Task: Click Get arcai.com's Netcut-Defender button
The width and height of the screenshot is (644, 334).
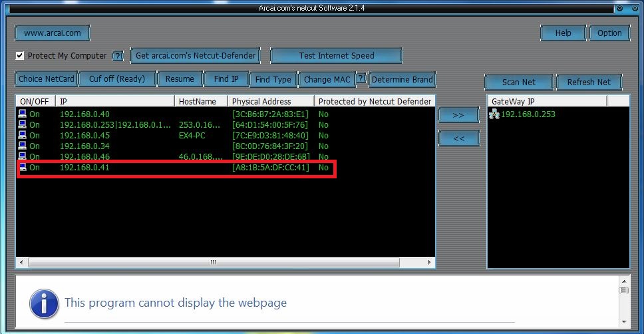Action: pyautogui.click(x=196, y=55)
